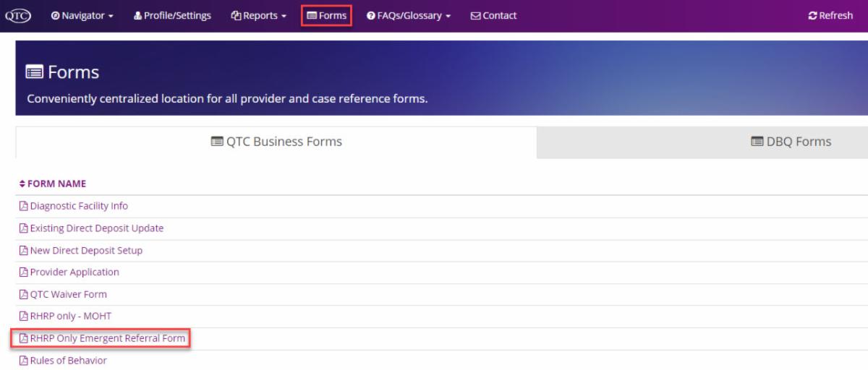Screen dimensions: 868x370
Task: Select the QTC Business Forms tab
Action: point(276,142)
